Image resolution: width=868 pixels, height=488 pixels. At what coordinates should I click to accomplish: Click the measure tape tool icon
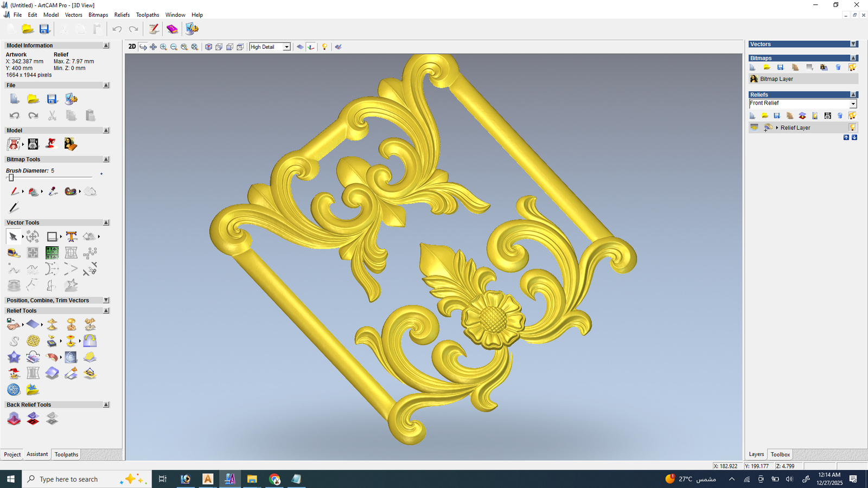pos(14,253)
